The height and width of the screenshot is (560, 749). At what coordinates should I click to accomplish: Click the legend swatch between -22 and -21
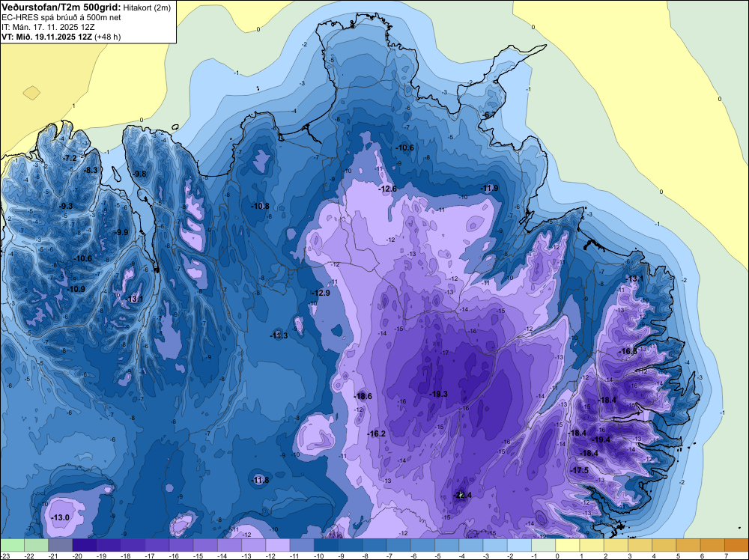(x=36, y=545)
